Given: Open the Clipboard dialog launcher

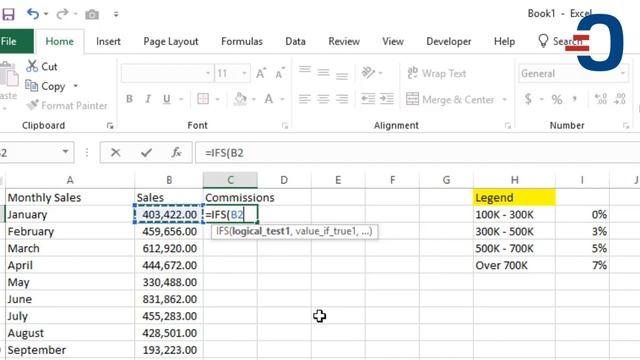Looking at the screenshot, I should 110,126.
